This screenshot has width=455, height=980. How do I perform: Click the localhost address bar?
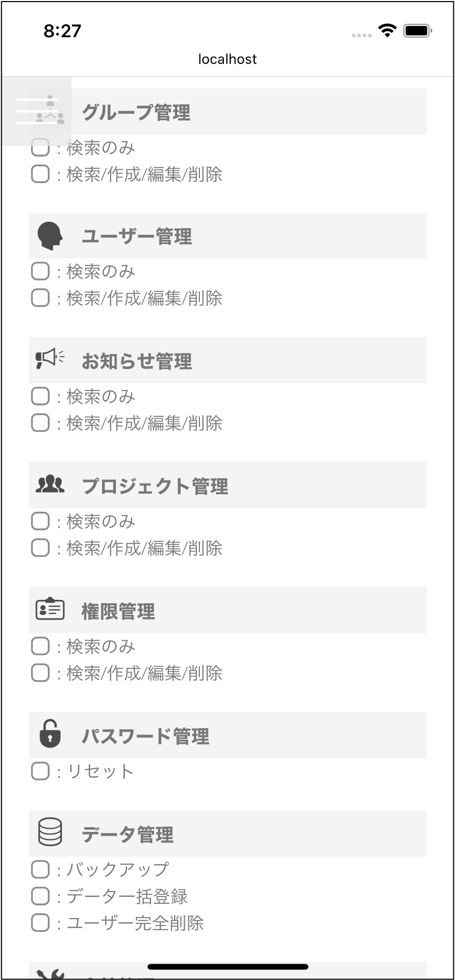coord(228,59)
